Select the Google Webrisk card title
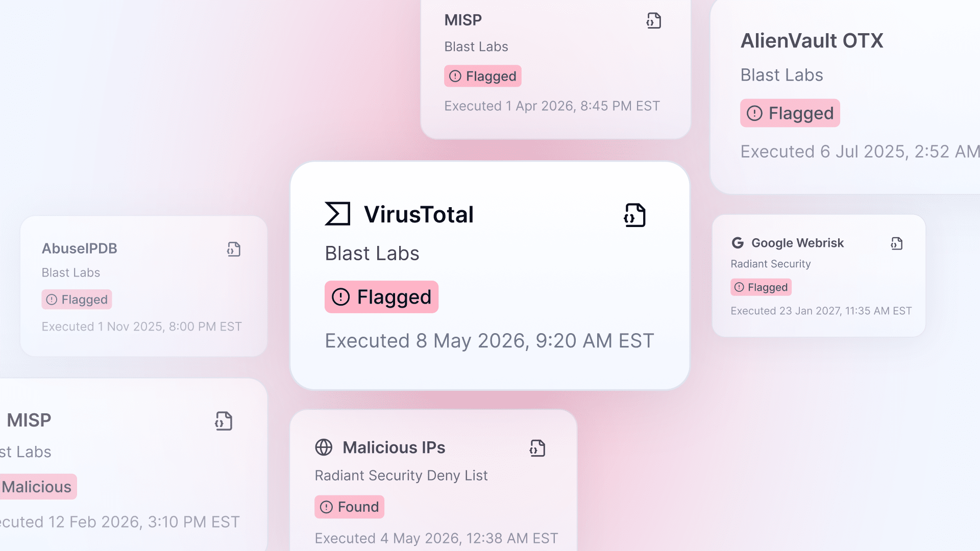Viewport: 980px width, 551px height. point(797,243)
